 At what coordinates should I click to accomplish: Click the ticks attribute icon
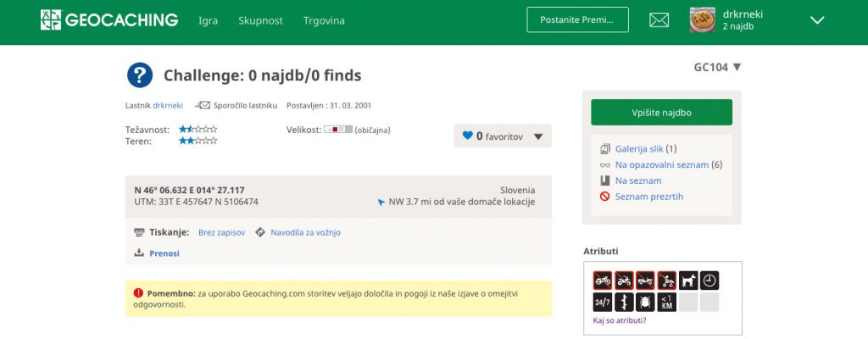tap(645, 303)
